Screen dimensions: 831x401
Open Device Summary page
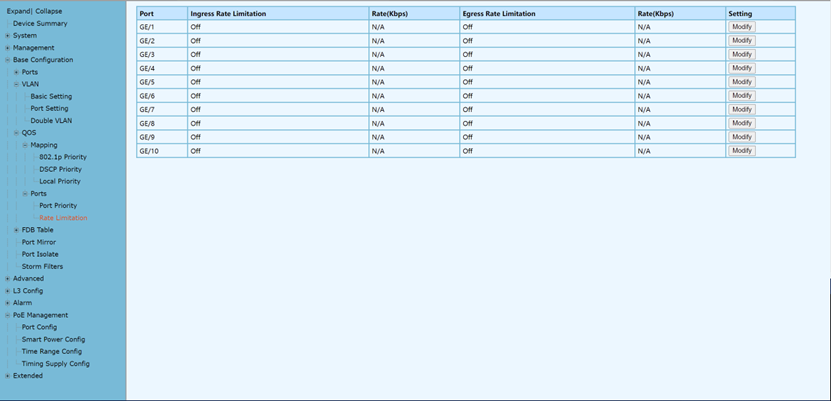coord(40,23)
